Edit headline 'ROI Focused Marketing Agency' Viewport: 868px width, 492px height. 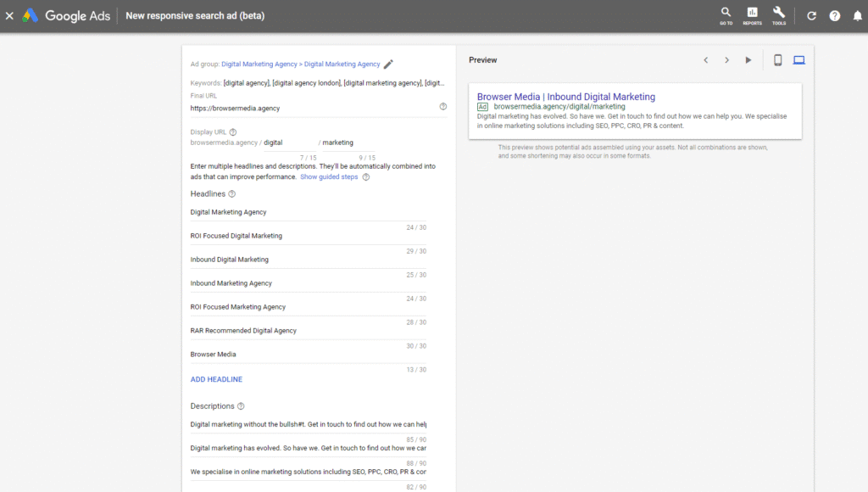[309, 307]
